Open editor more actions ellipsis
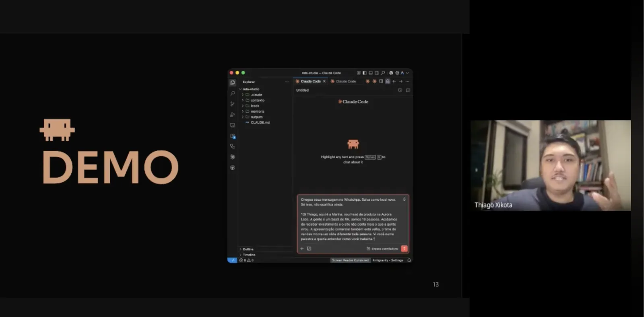The width and height of the screenshot is (644, 317). point(407,81)
